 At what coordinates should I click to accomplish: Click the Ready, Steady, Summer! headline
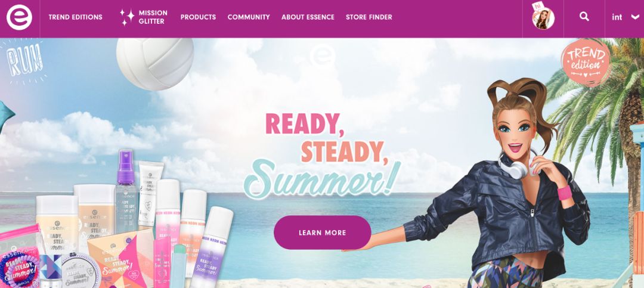click(x=323, y=155)
